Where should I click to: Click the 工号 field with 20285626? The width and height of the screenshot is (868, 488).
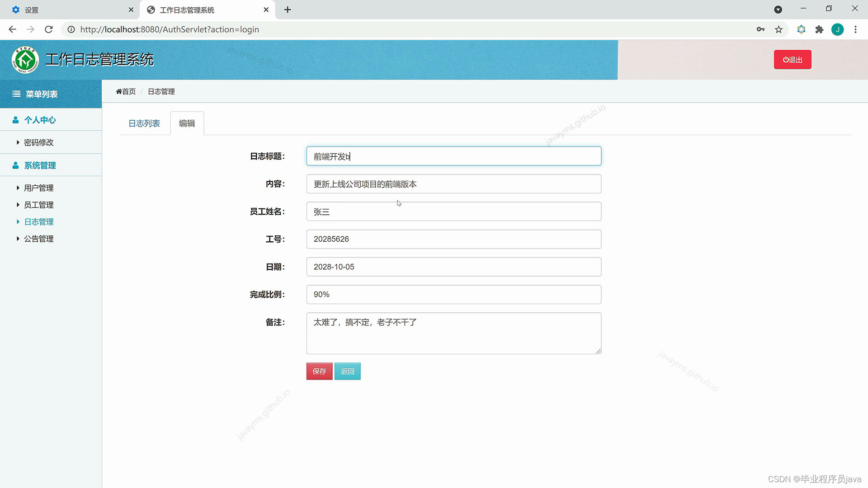454,239
